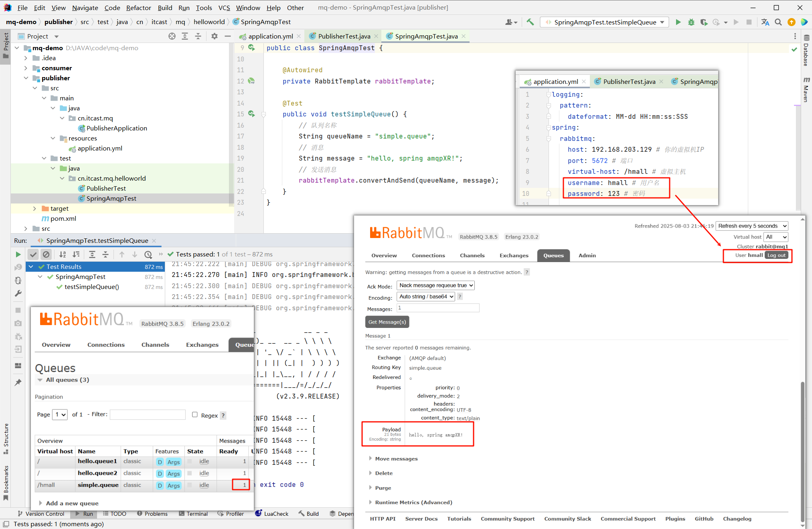
Task: Open editor tabs more options menu
Action: pos(795,36)
